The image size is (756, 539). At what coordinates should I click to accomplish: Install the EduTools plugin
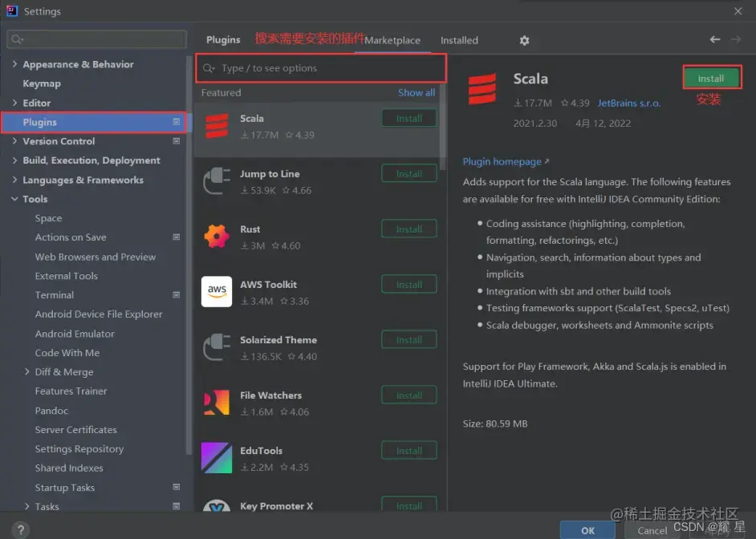tap(408, 451)
